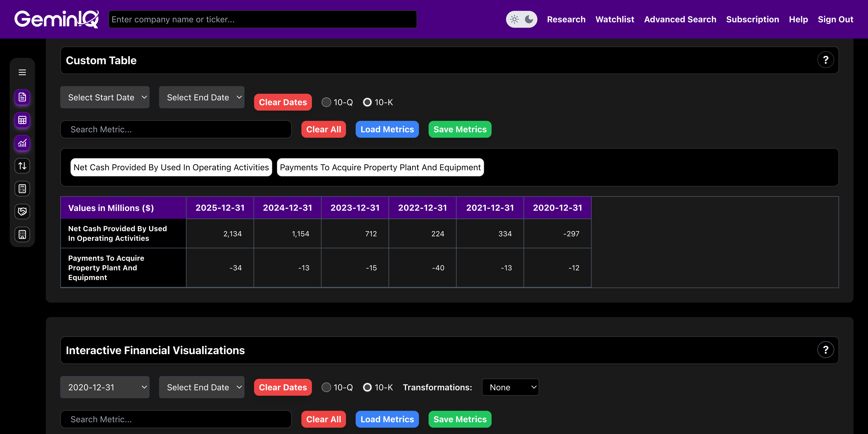The height and width of the screenshot is (434, 868).
Task: Open the 2020-12-31 start date dropdown
Action: (105, 387)
